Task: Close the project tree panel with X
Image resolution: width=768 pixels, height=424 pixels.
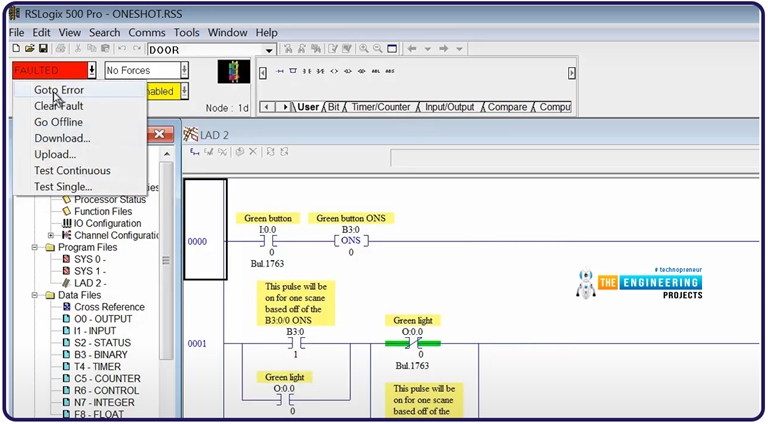Action: click(x=160, y=134)
